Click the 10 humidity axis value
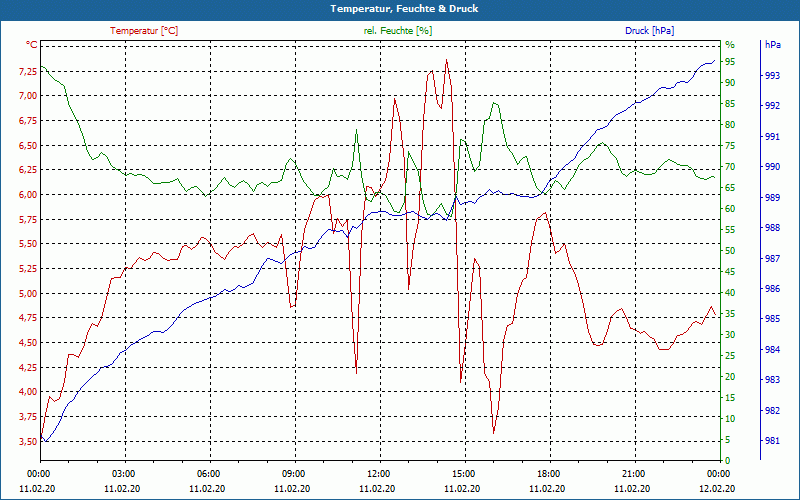This screenshot has height=500, width=800. point(730,418)
